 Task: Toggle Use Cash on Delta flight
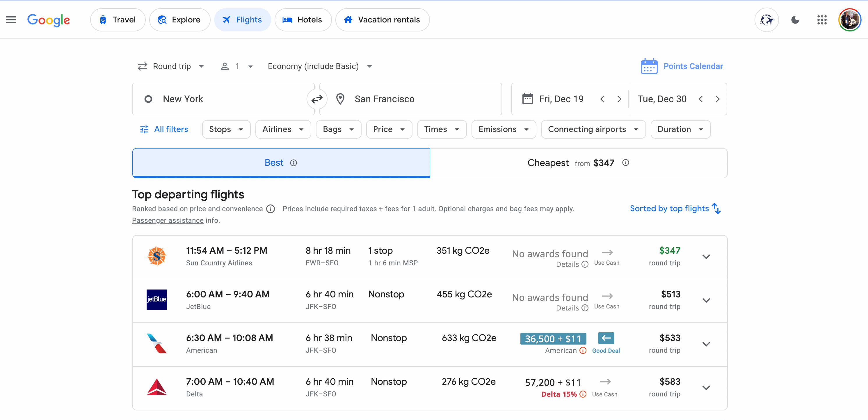(605, 382)
